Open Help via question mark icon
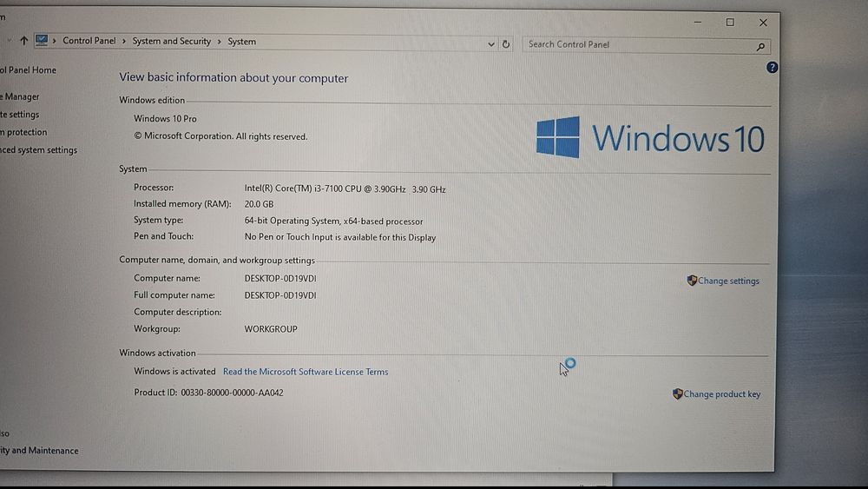The image size is (868, 489). tap(772, 68)
